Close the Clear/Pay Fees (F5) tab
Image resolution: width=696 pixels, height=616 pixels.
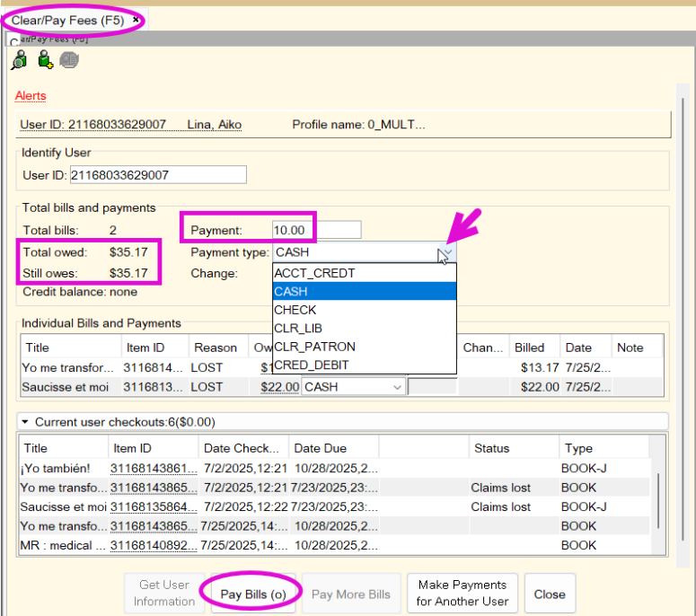coord(136,20)
